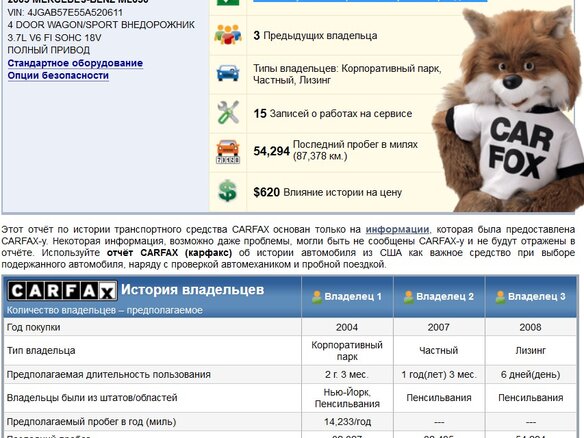Click the previous owners people icon
This screenshot has width=584, height=438.
pyautogui.click(x=228, y=35)
